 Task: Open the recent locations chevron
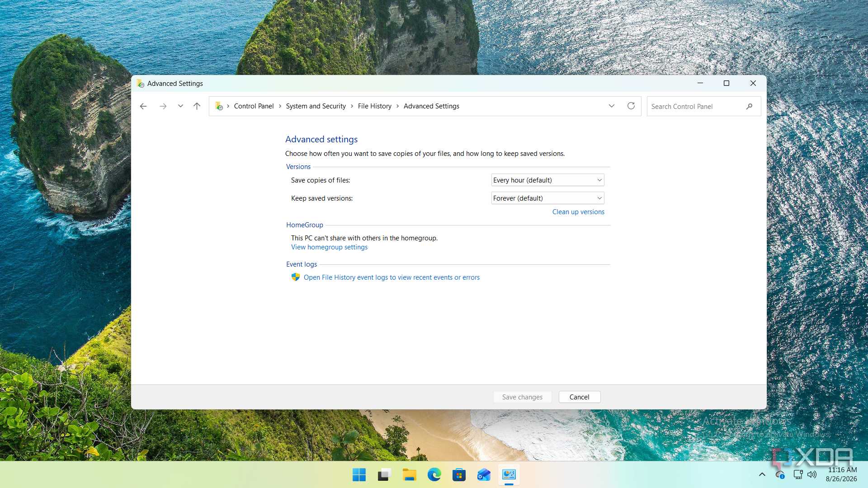pos(180,106)
